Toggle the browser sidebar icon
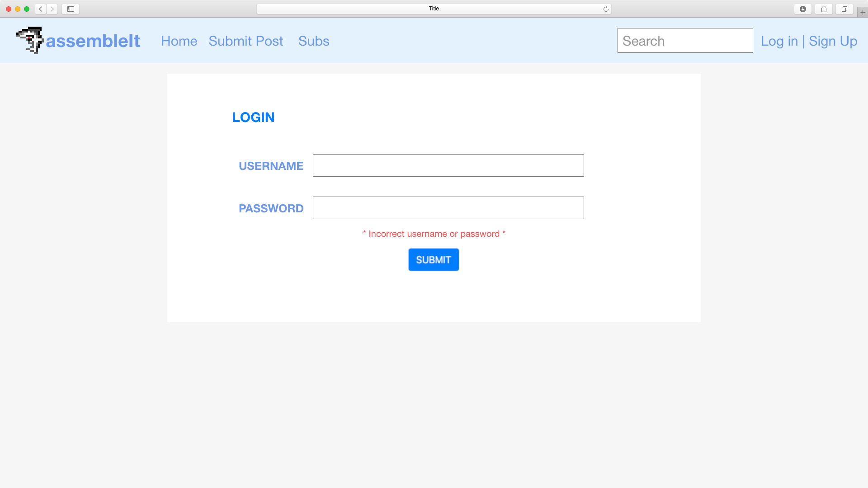The width and height of the screenshot is (868, 488). (x=71, y=9)
